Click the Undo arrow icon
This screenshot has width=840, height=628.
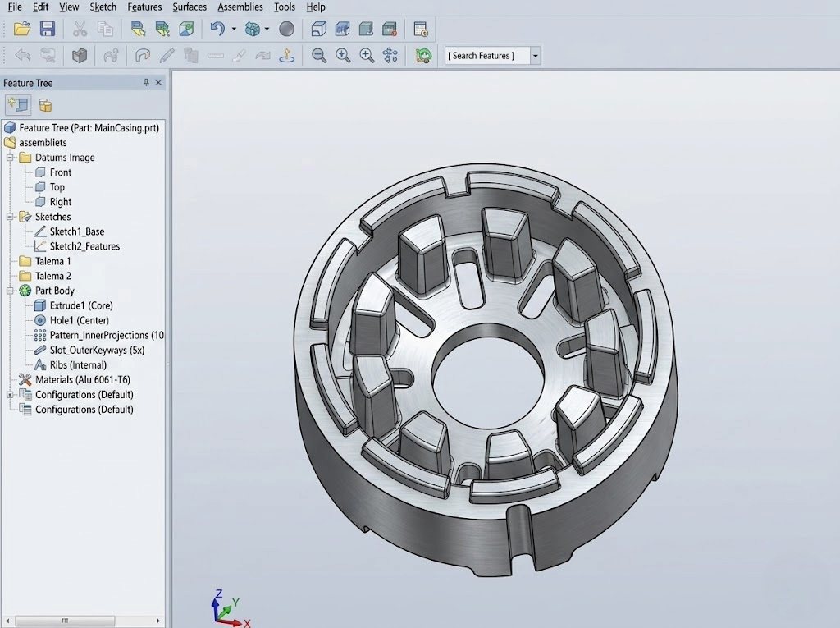pyautogui.click(x=217, y=30)
